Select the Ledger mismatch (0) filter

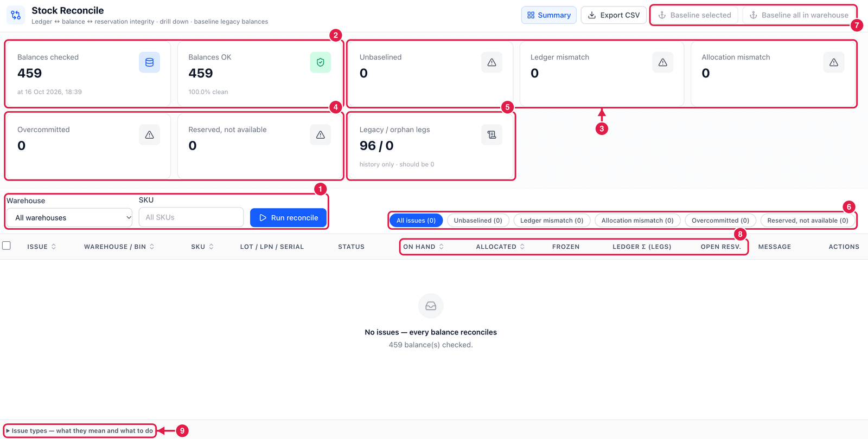click(x=552, y=221)
